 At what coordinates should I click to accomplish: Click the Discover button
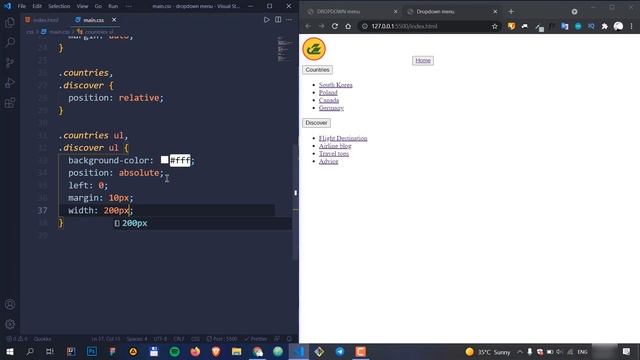[316, 123]
